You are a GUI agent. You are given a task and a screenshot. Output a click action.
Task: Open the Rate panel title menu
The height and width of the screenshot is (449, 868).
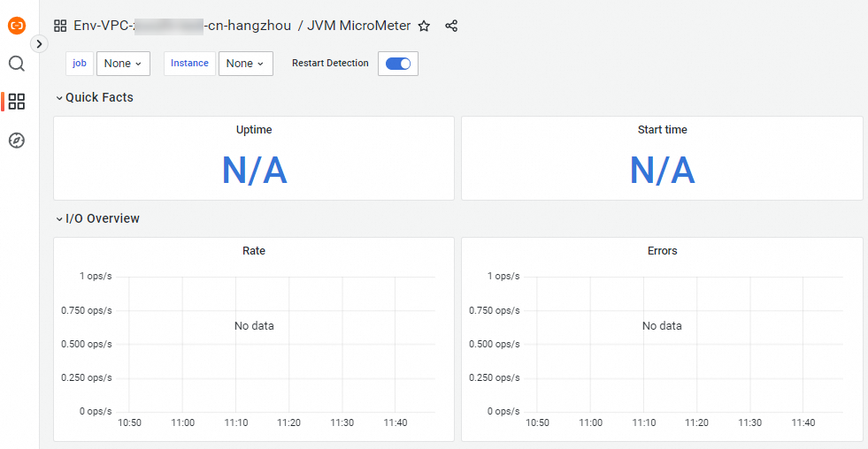[x=254, y=251]
